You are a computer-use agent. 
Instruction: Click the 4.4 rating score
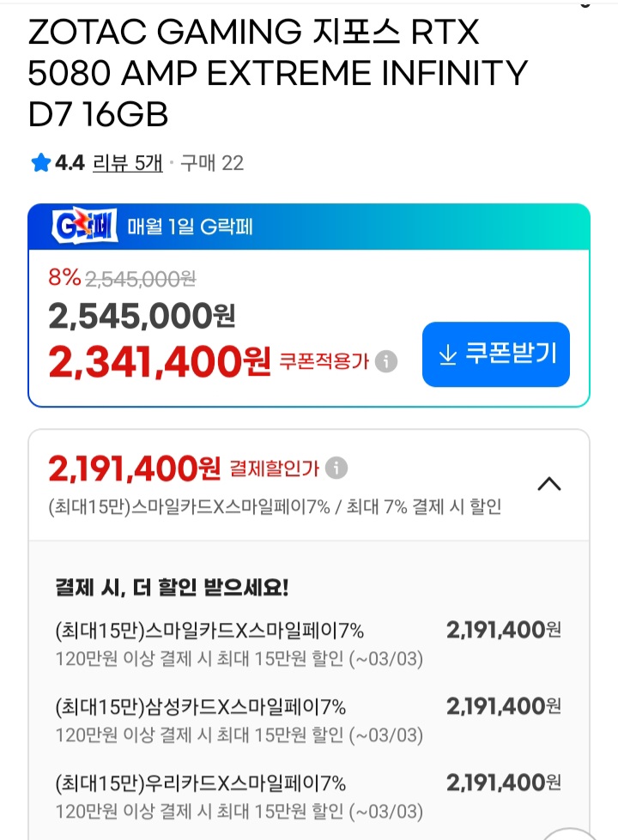click(70, 163)
